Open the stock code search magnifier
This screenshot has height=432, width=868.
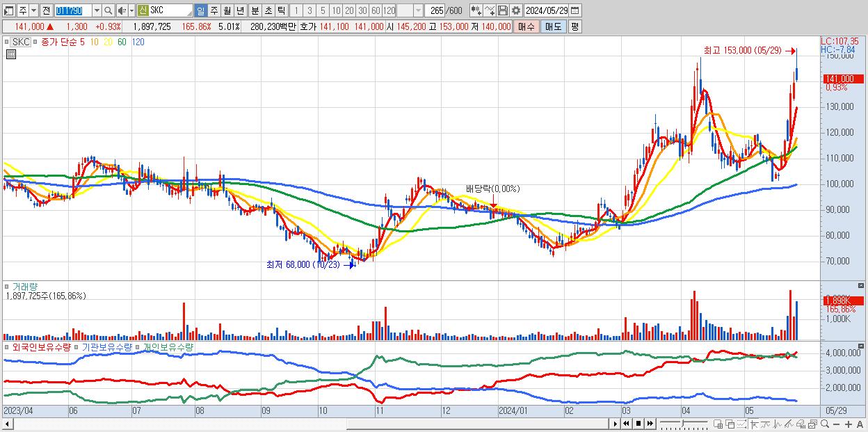point(108,10)
